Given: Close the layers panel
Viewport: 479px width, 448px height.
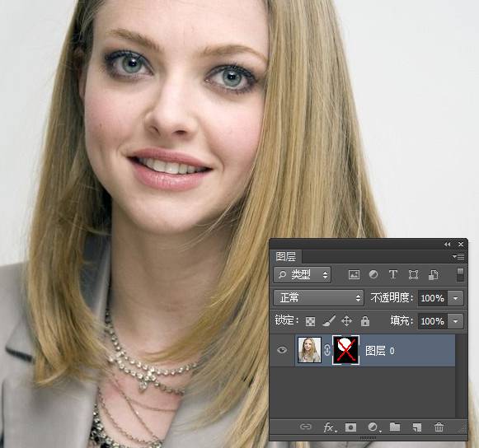Looking at the screenshot, I should click(x=461, y=245).
